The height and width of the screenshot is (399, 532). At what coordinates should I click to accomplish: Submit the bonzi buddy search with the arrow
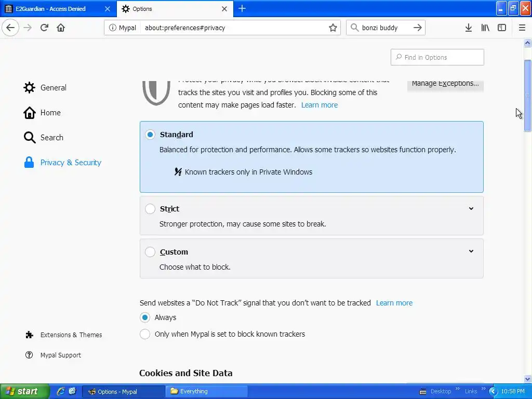point(418,28)
